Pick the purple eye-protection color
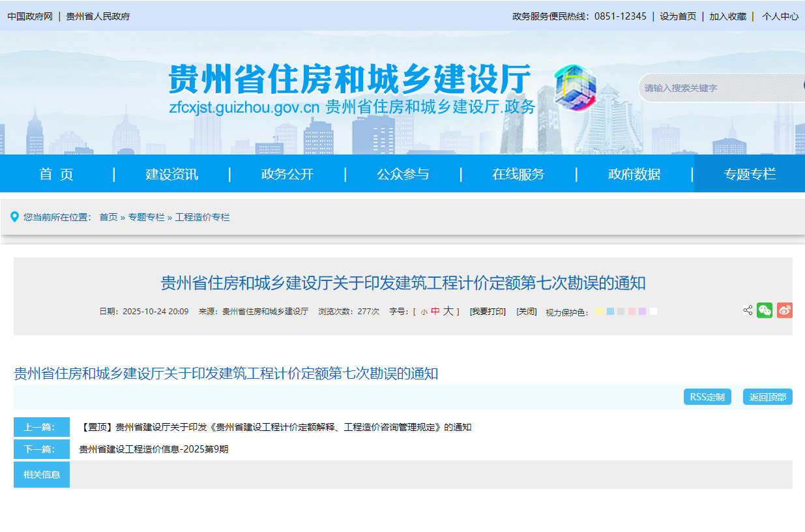805x532 pixels. pyautogui.click(x=642, y=312)
